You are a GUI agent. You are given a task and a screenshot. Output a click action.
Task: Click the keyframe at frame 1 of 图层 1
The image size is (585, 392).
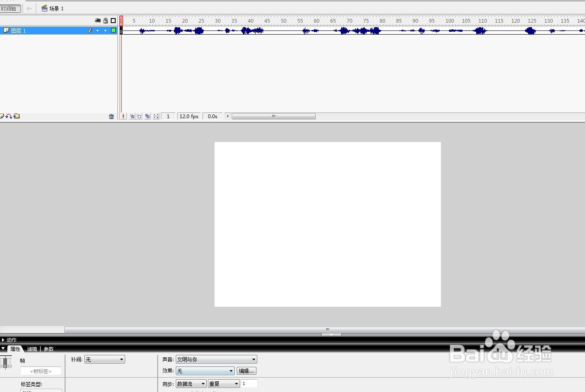[x=121, y=30]
